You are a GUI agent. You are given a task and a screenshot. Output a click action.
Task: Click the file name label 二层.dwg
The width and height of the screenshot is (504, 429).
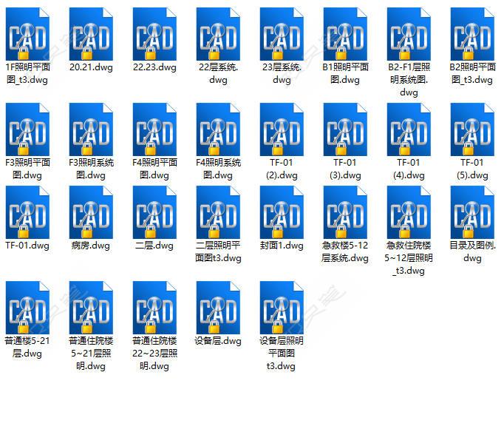click(154, 246)
